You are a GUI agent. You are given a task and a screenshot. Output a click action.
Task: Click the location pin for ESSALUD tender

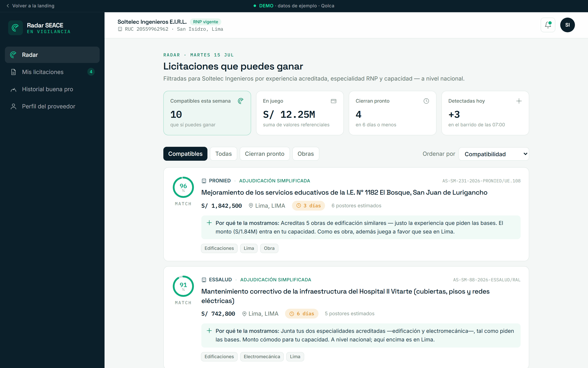click(x=244, y=314)
